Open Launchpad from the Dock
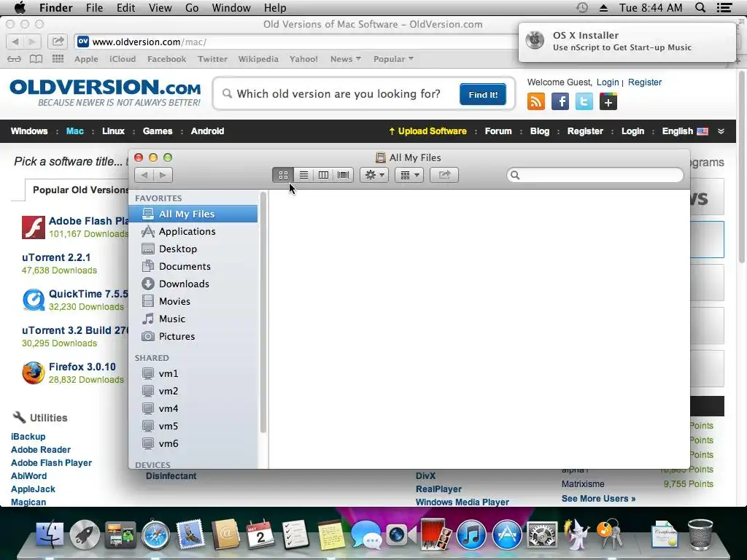The width and height of the screenshot is (747, 560). 85,534
